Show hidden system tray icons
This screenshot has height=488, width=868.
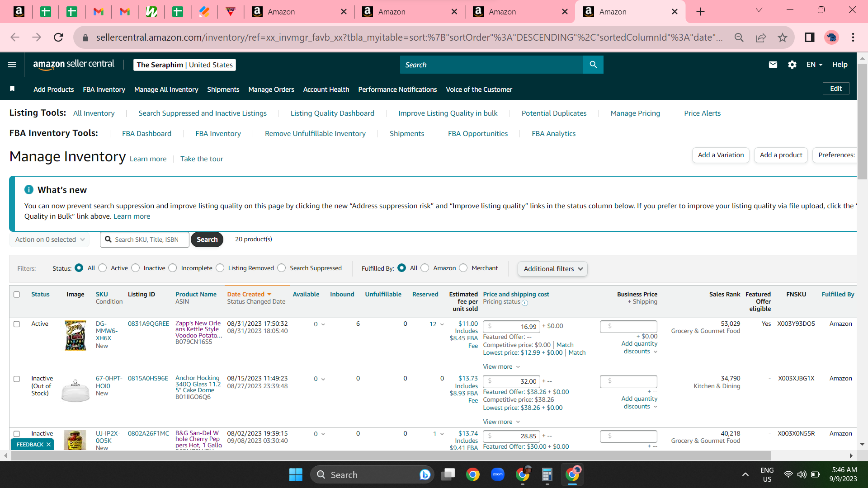click(x=745, y=474)
